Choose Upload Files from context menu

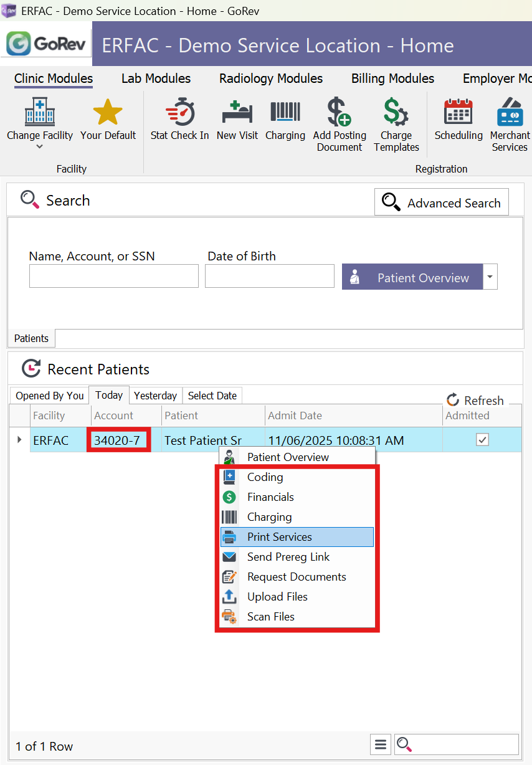pos(277,597)
